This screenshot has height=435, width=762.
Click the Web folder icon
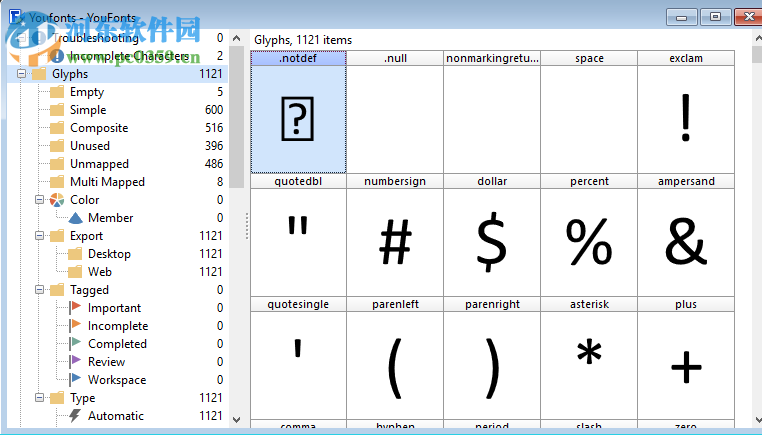(x=75, y=272)
